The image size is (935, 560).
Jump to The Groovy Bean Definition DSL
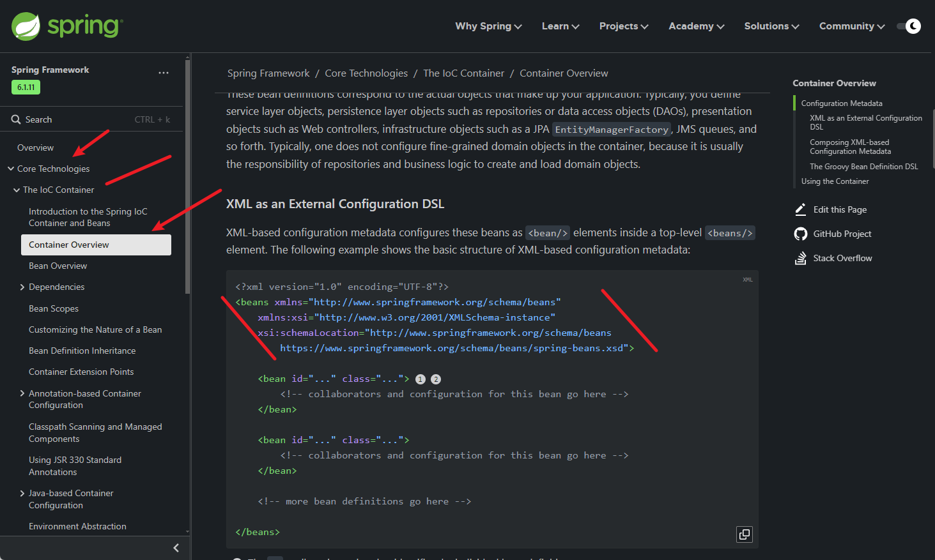point(863,167)
